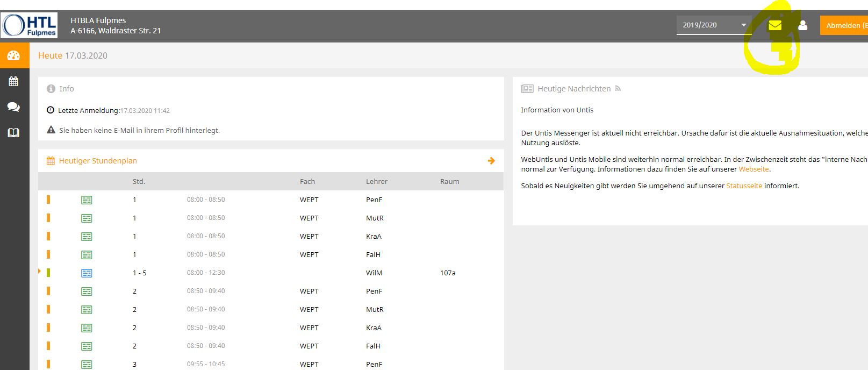Click the Heutige Nachrichten heading text
The height and width of the screenshot is (370, 868).
point(574,89)
